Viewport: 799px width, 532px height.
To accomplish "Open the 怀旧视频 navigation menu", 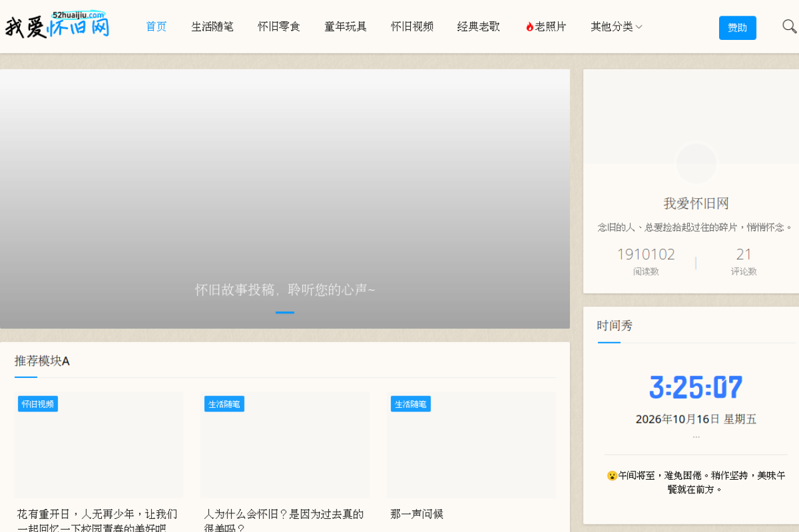I will (x=412, y=27).
